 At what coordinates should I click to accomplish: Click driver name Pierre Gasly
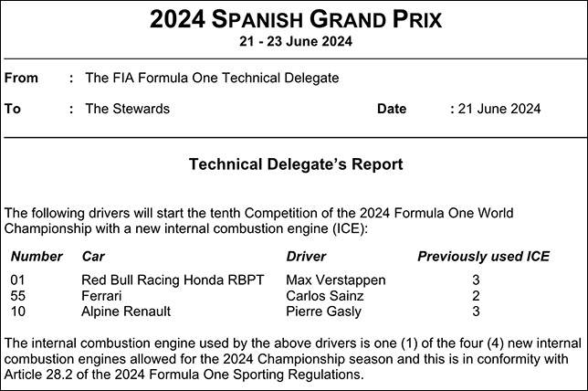322,312
